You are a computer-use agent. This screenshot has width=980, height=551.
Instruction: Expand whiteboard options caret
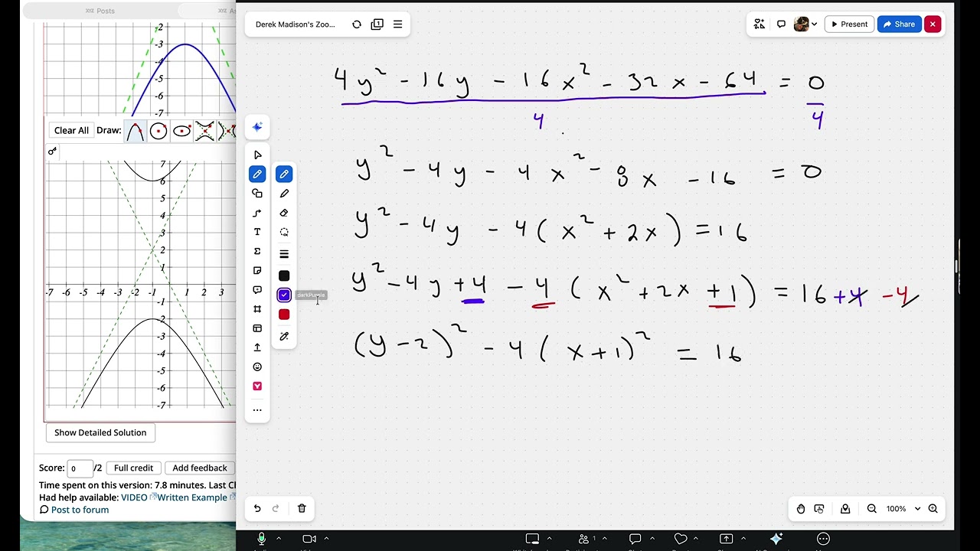pyautogui.click(x=549, y=539)
